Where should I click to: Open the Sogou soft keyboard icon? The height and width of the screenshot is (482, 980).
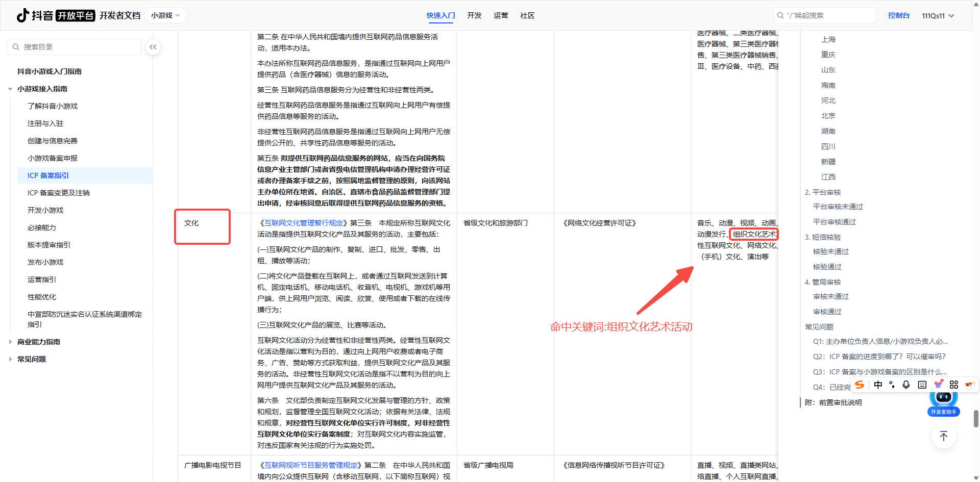click(922, 385)
